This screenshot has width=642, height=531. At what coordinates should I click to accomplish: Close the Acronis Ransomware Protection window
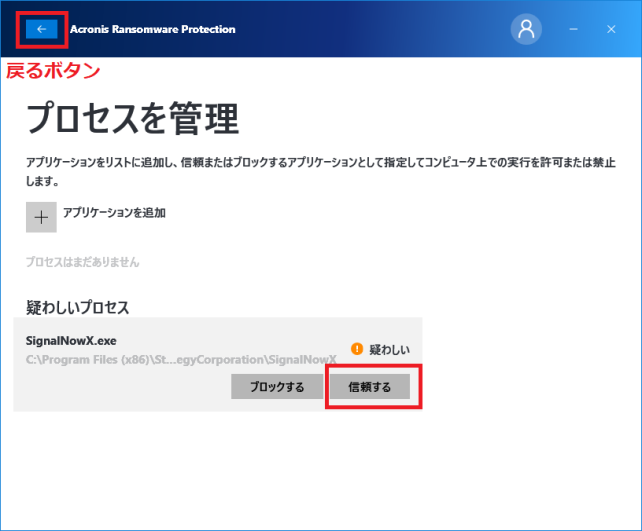point(611,29)
